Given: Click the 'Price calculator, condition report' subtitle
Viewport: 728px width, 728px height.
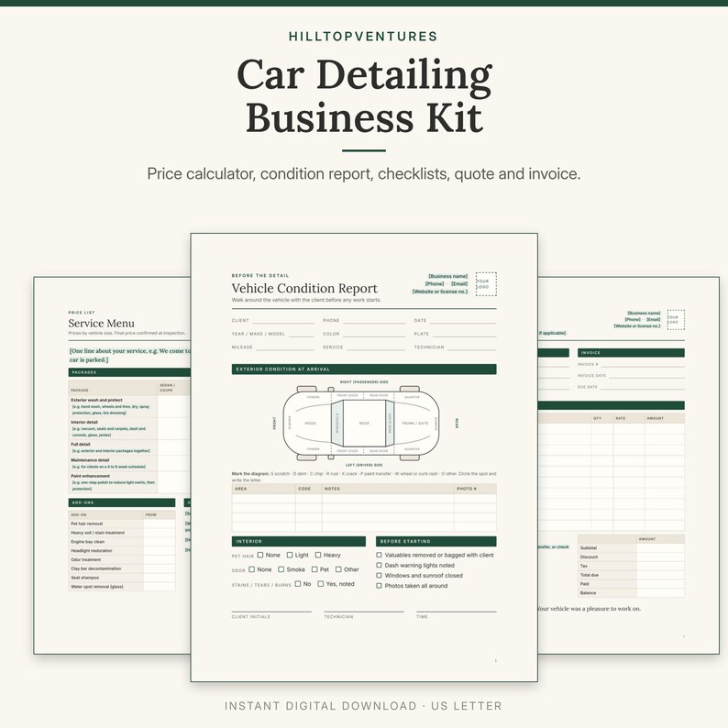Looking at the screenshot, I should click(364, 173).
